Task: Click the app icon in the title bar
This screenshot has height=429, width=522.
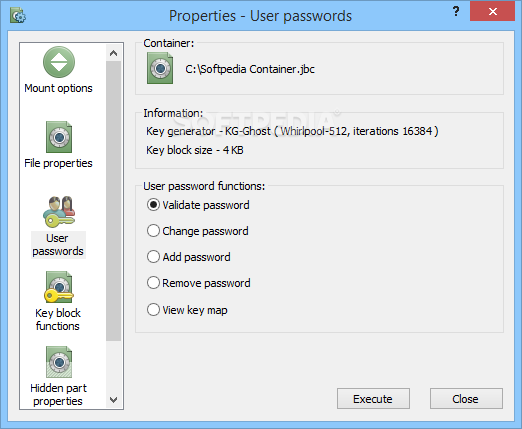Action: point(18,16)
